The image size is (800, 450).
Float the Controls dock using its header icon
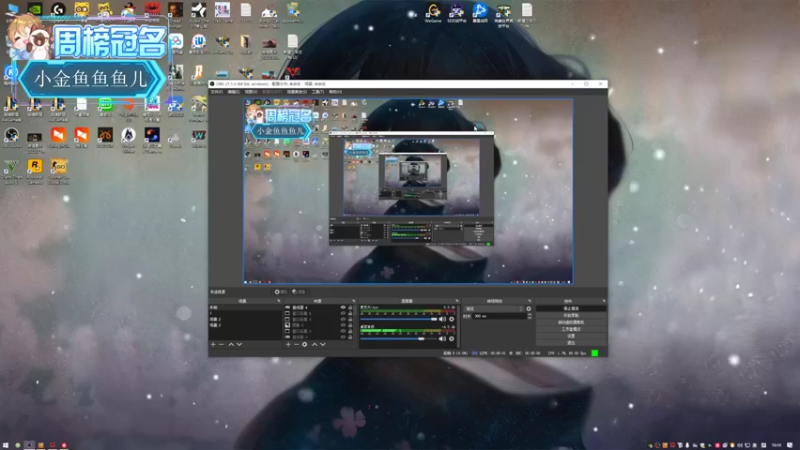pos(604,301)
